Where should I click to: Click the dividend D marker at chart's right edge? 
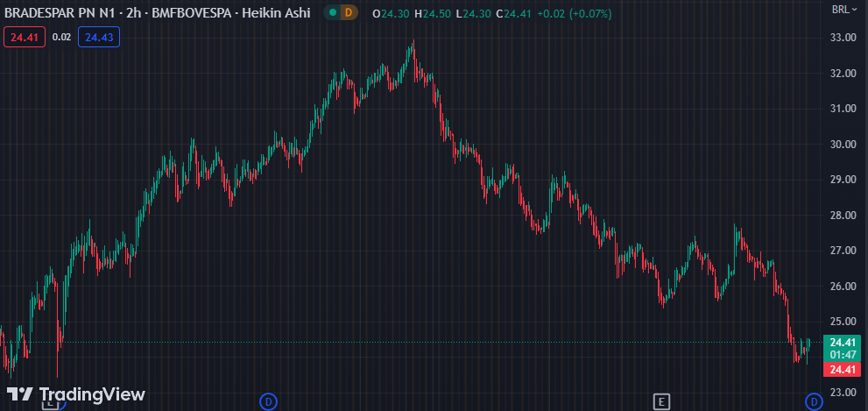[x=813, y=401]
